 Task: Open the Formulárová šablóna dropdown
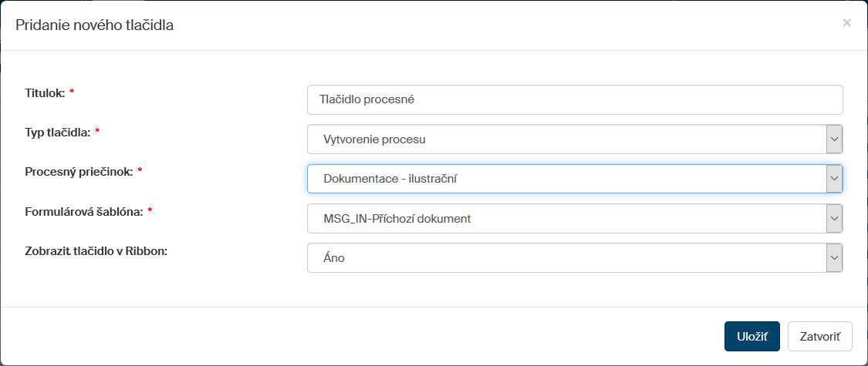(566, 218)
